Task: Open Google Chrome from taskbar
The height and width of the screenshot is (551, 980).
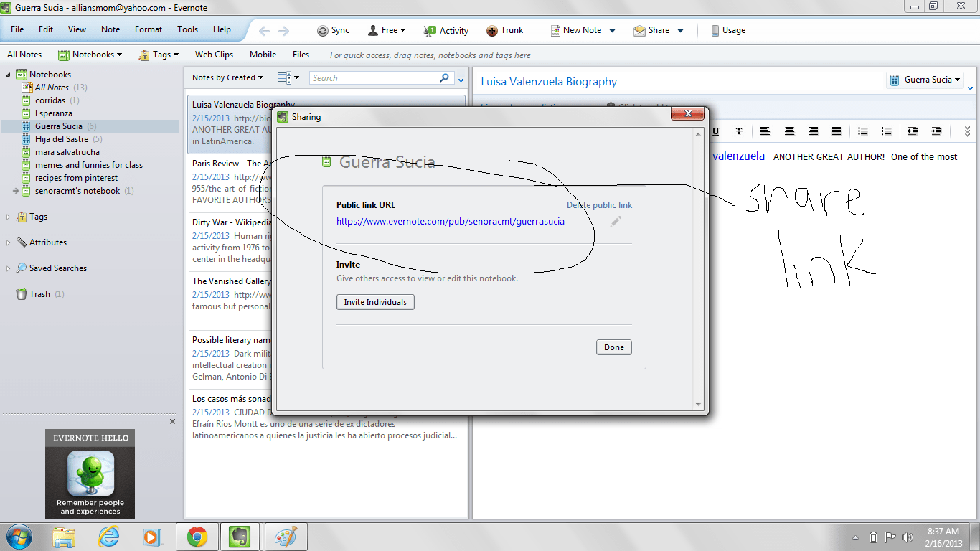Action: [x=197, y=537]
